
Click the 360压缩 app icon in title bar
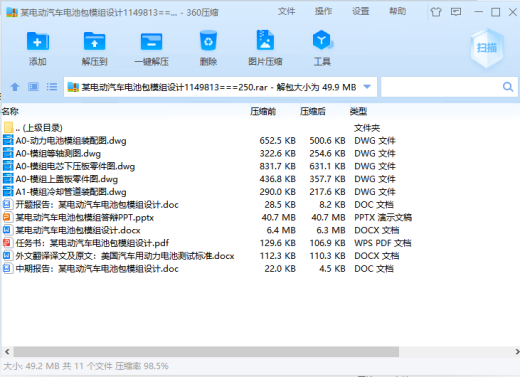(12, 12)
